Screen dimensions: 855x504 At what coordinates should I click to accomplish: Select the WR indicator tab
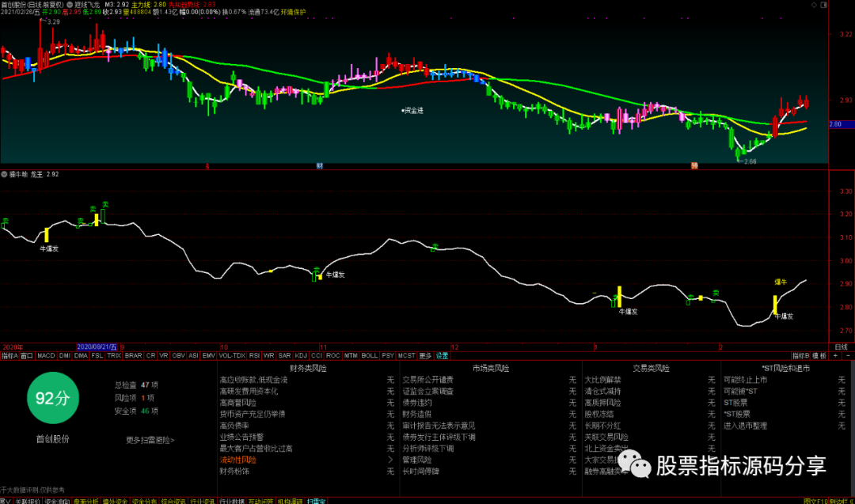coord(269,356)
